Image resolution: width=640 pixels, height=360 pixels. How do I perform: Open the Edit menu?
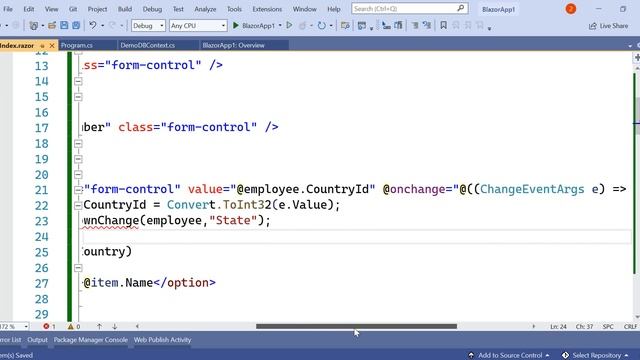29,9
